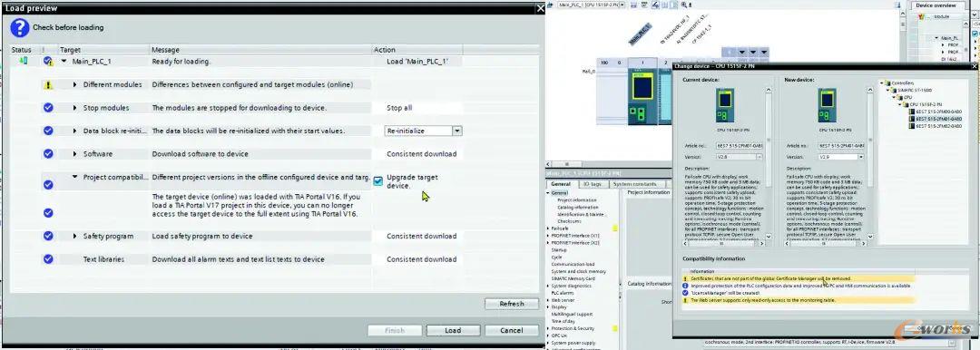Click the blue question mark help icon

19,27
